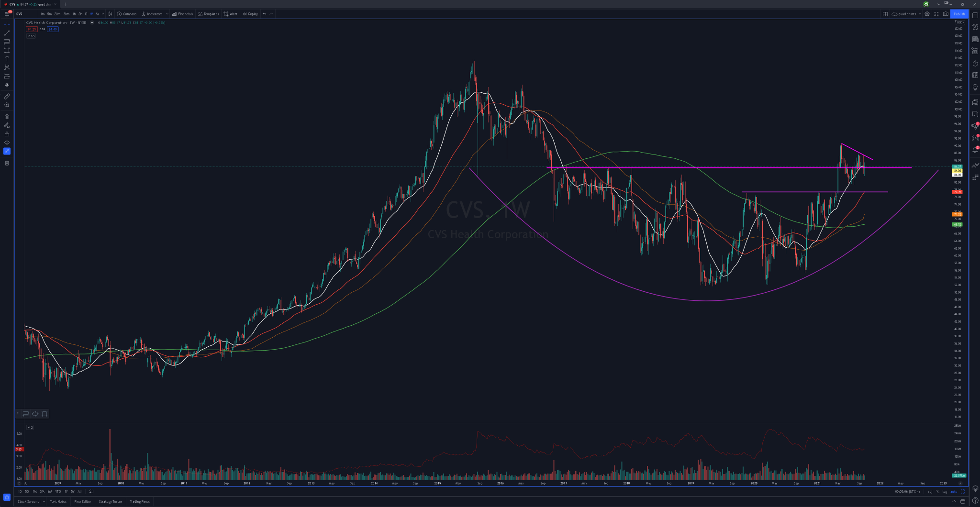Open the prediction and measurement tools

[7, 76]
